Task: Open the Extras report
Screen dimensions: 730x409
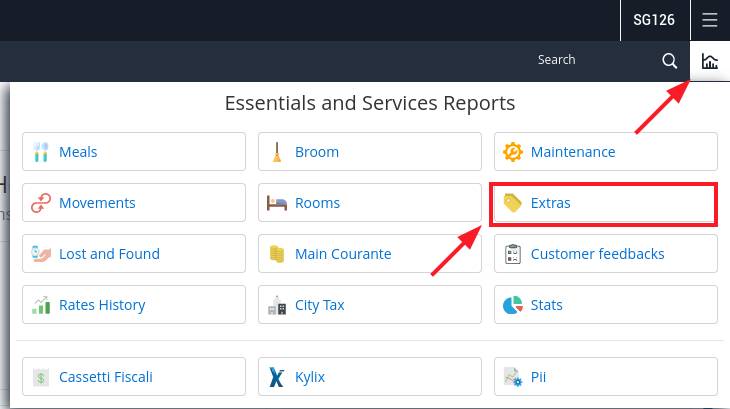Action: tap(606, 203)
